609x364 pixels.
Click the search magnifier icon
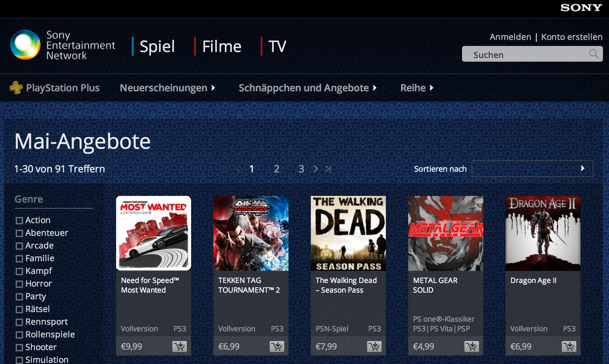pyautogui.click(x=594, y=54)
